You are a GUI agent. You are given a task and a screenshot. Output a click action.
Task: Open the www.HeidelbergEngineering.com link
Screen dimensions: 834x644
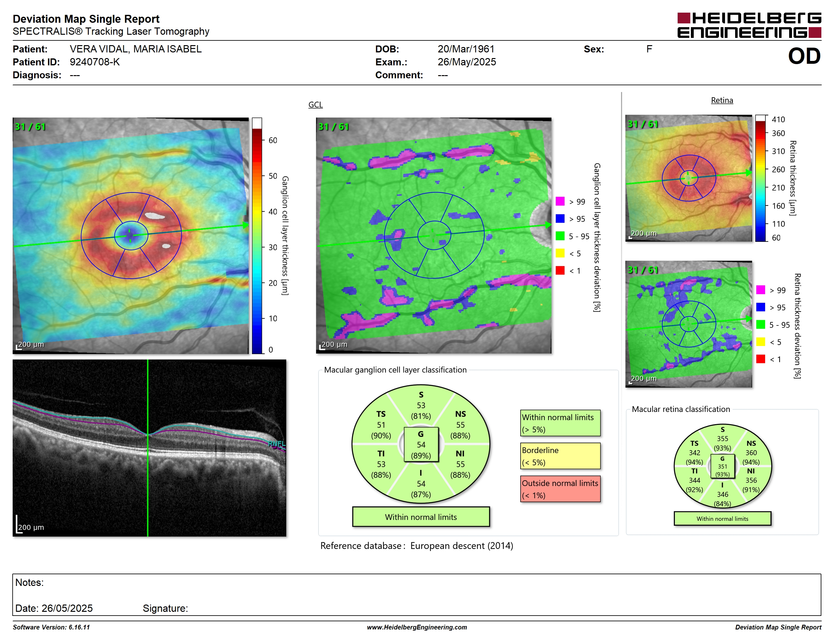[417, 627]
